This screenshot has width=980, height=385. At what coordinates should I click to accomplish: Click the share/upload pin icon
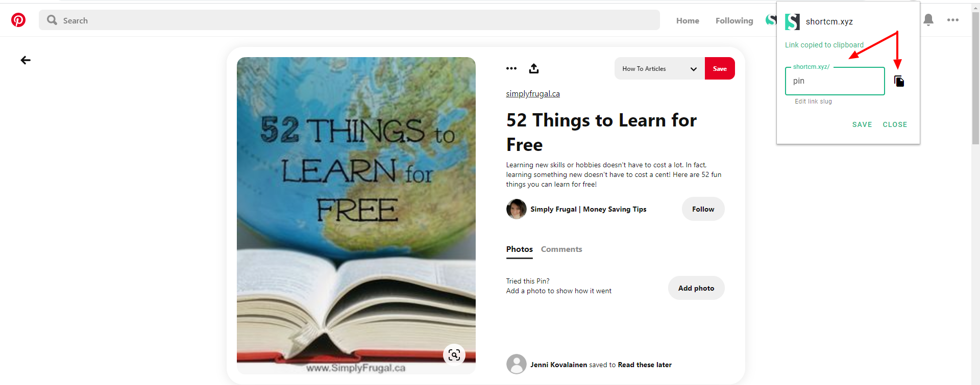tap(534, 68)
